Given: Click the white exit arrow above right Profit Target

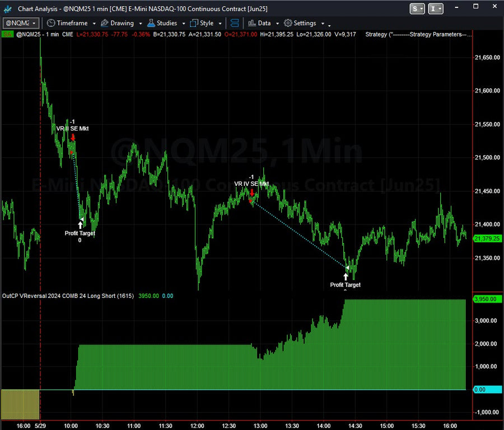Looking at the screenshot, I should (346, 277).
